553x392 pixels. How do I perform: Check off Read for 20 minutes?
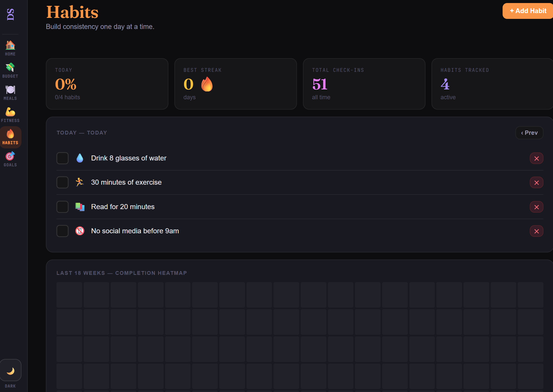(x=63, y=207)
